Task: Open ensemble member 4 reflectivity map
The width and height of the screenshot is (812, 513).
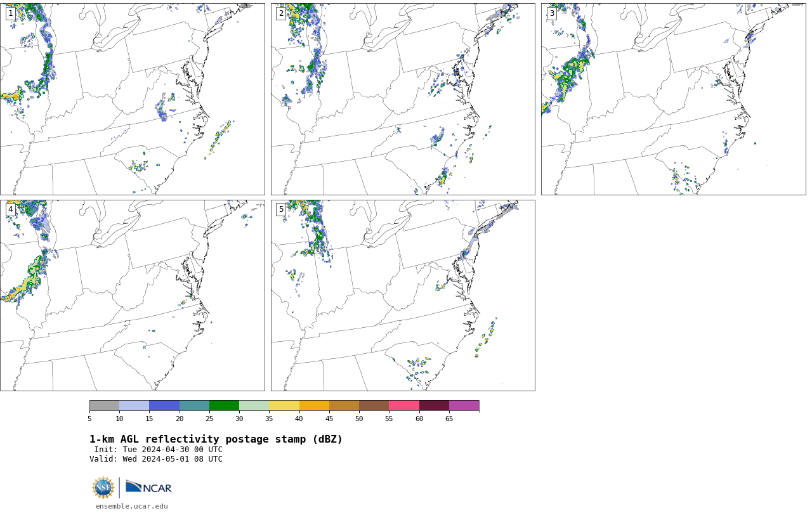Action: pyautogui.click(x=132, y=295)
